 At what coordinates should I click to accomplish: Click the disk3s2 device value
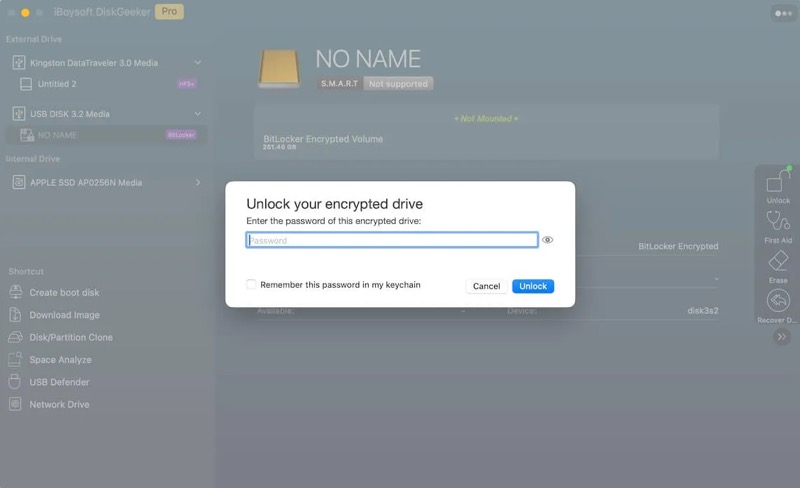point(703,310)
